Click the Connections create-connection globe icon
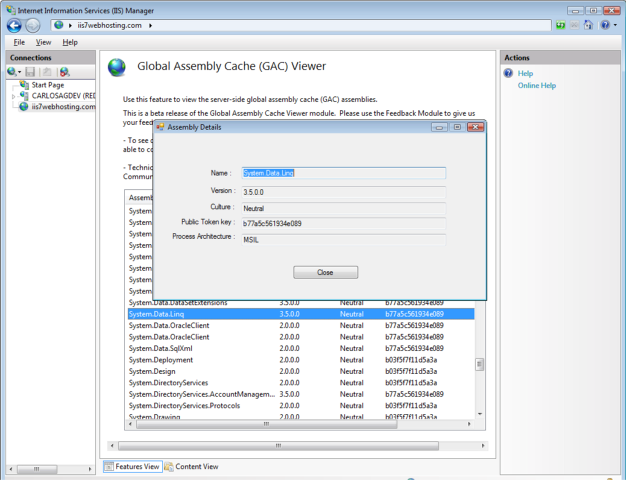Viewport: 626px width, 480px height. click(12, 71)
